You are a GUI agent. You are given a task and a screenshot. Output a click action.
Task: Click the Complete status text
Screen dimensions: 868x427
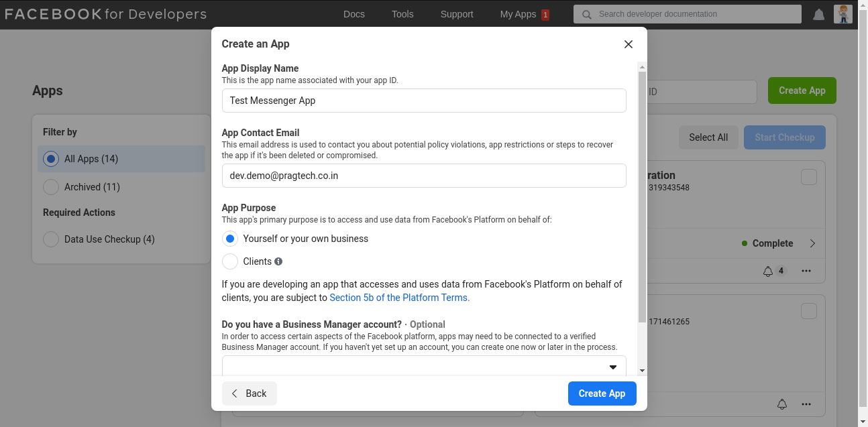pyautogui.click(x=773, y=243)
